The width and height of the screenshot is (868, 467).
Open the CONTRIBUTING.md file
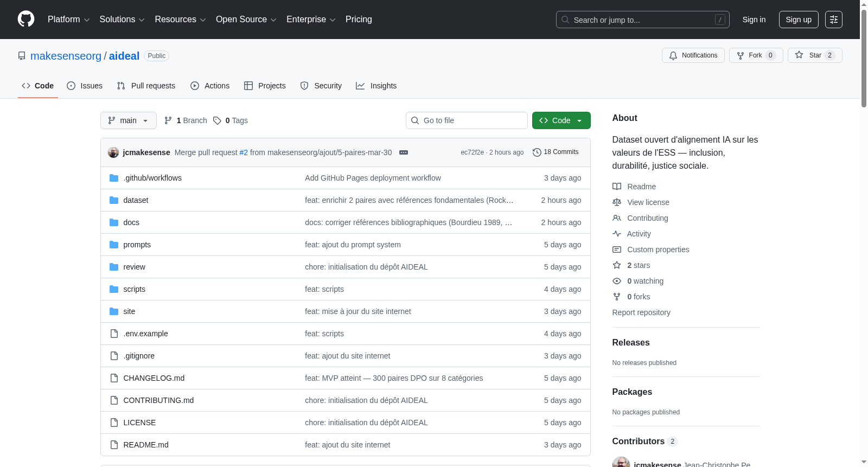158,400
